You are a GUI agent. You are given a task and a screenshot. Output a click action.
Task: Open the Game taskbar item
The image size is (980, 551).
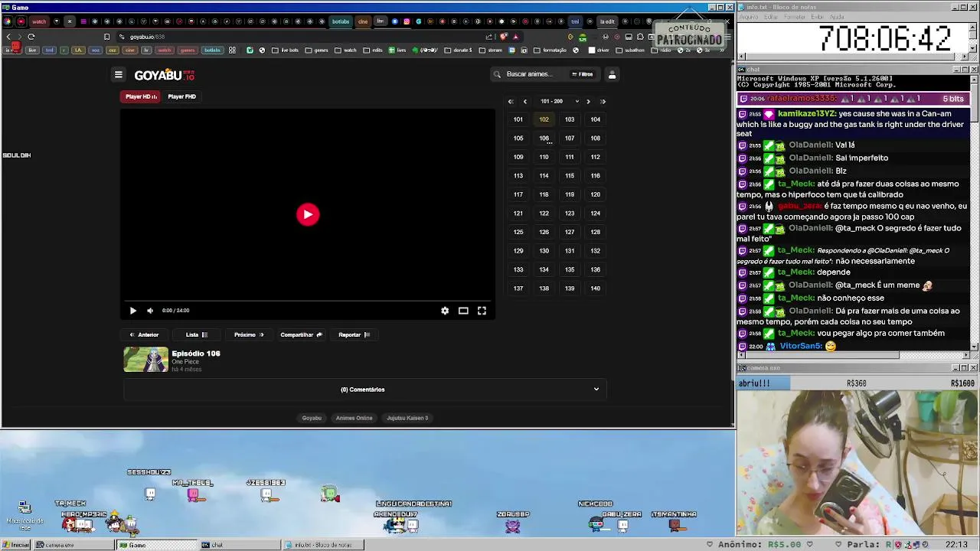click(x=156, y=545)
